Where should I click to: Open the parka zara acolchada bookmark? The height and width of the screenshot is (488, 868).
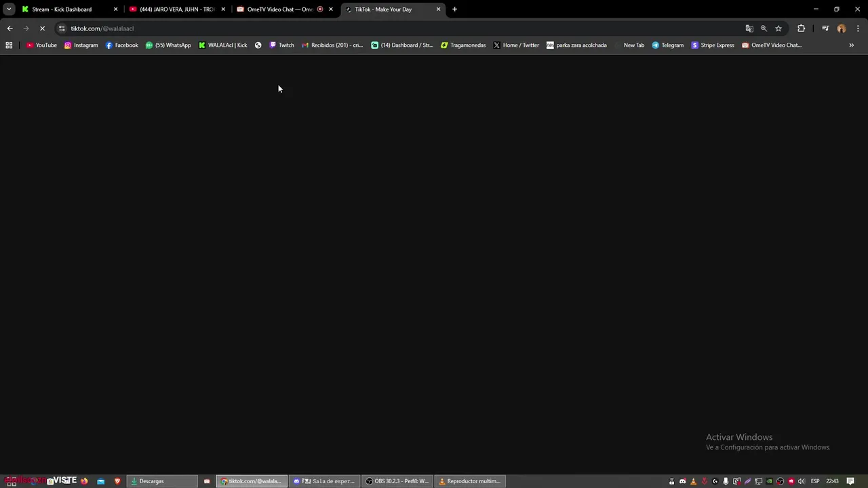tap(577, 45)
